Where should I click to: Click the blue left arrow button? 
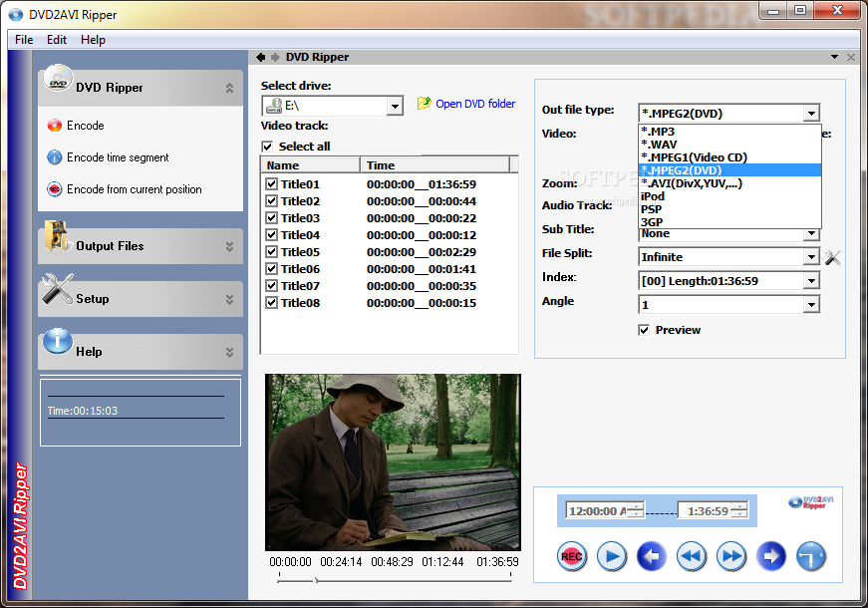[x=652, y=556]
